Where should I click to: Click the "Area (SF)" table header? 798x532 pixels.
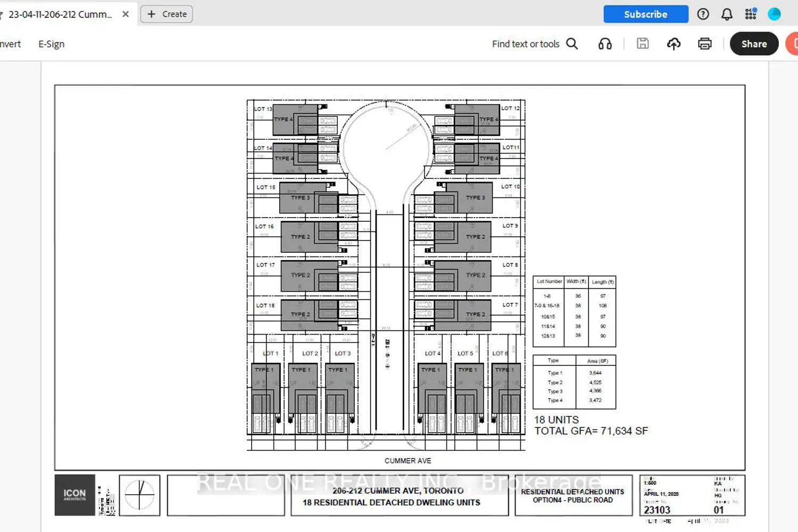coord(597,361)
